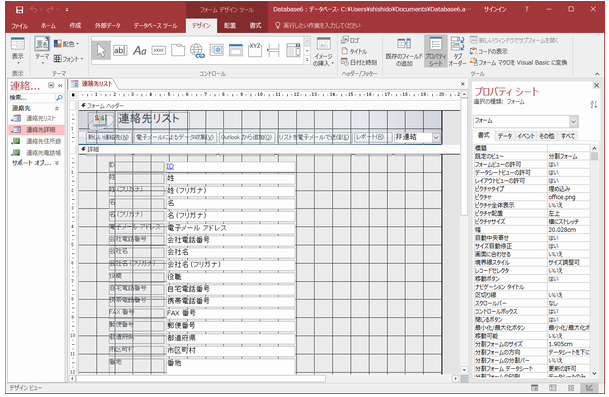Select the Hyperlink control with globe icon
Screen dimensions: 609x397
(197, 50)
